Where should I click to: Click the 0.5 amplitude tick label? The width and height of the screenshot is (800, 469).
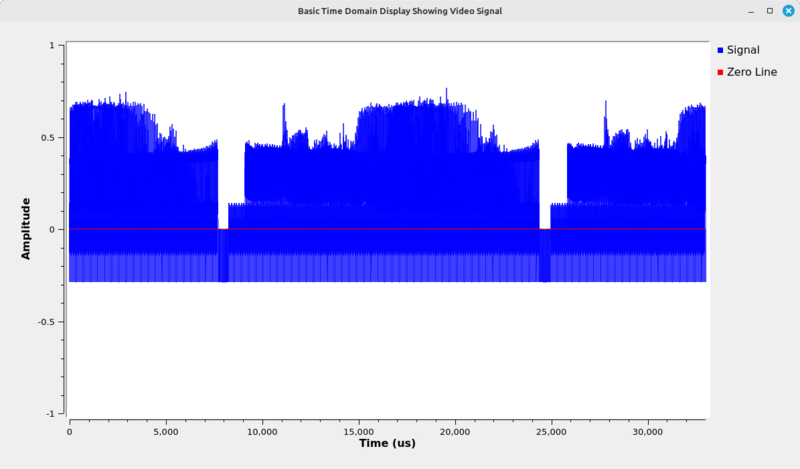pos(48,138)
